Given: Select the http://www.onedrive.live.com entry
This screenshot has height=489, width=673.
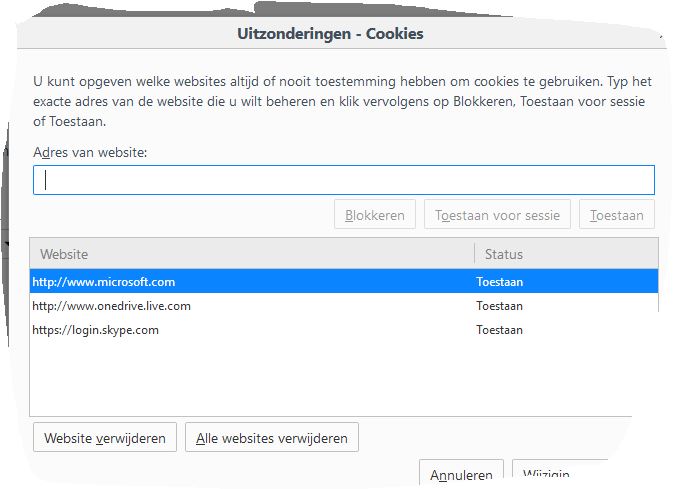Looking at the screenshot, I should point(344,306).
